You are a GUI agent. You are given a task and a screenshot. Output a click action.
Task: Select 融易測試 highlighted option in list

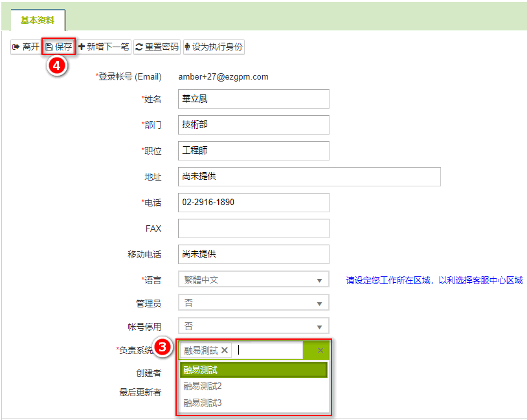(x=254, y=370)
